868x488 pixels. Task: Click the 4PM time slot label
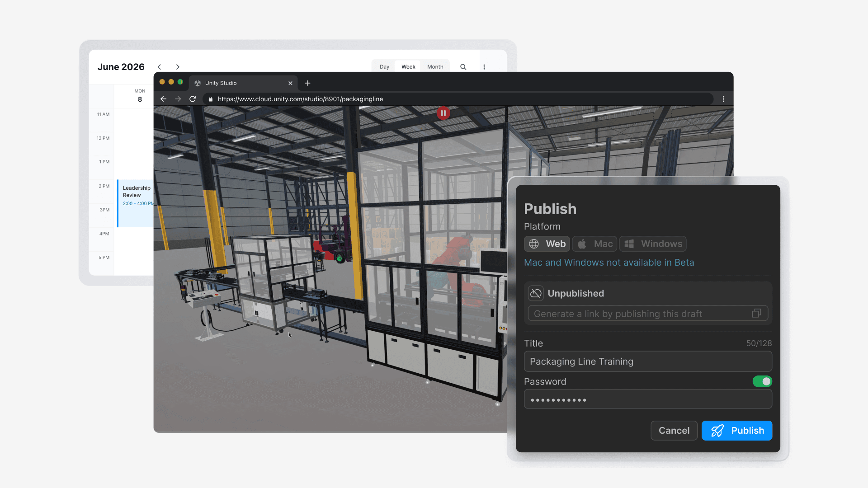click(104, 234)
